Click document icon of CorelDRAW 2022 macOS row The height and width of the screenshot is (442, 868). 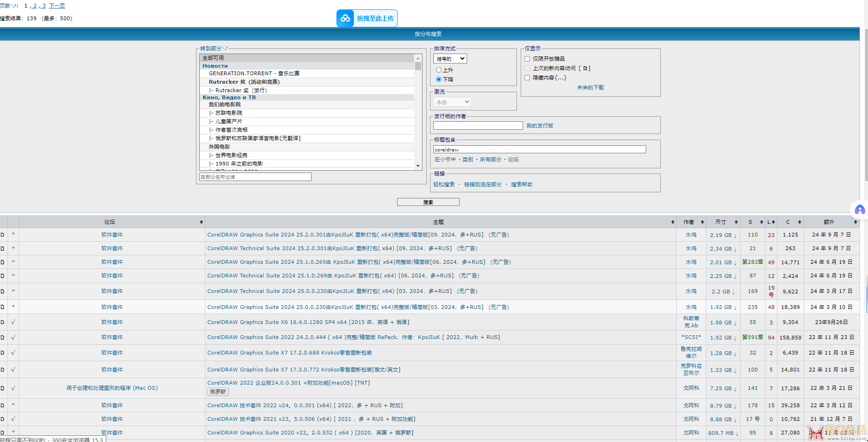pos(2,388)
